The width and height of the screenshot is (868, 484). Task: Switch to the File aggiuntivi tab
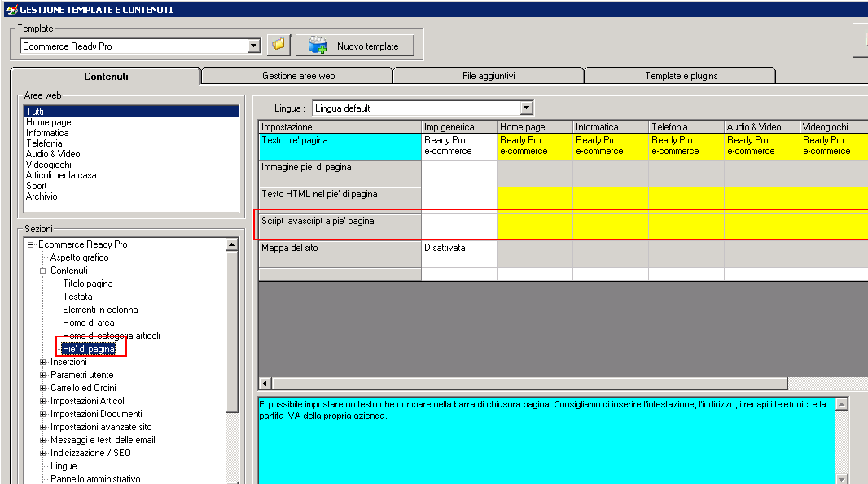click(x=489, y=75)
